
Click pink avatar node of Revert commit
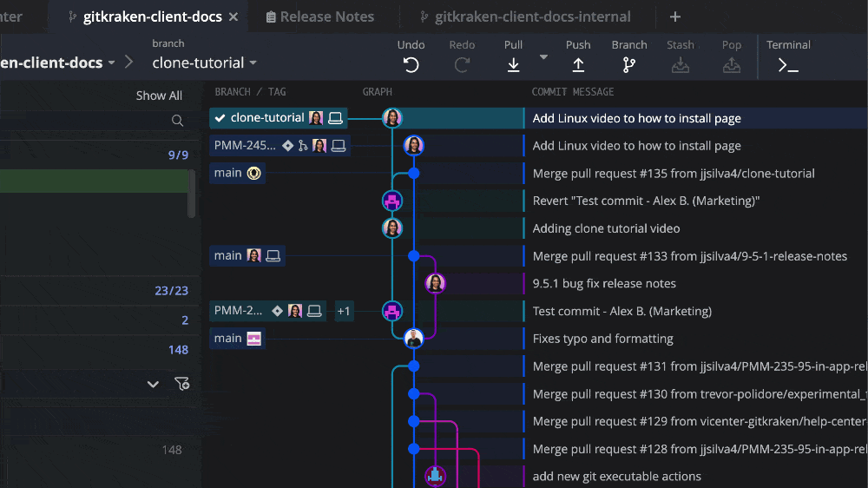pyautogui.click(x=392, y=201)
